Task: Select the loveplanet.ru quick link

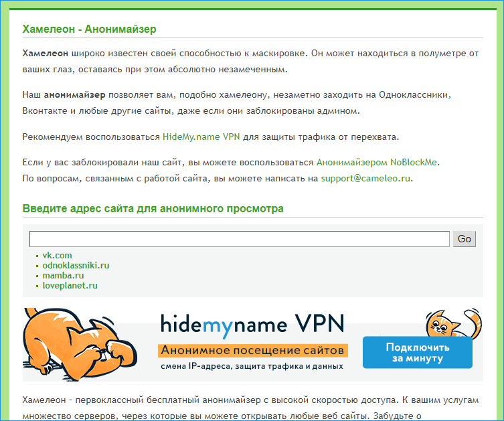Action: tap(70, 285)
